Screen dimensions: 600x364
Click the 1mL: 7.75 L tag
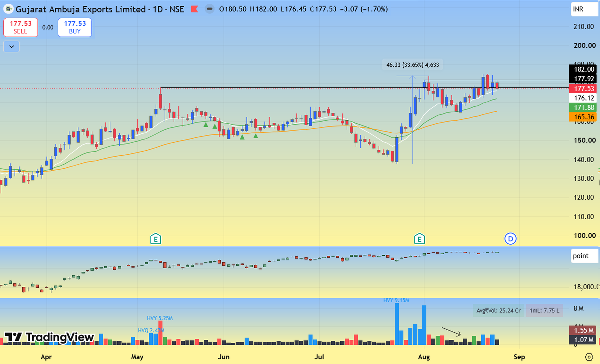[x=543, y=310]
